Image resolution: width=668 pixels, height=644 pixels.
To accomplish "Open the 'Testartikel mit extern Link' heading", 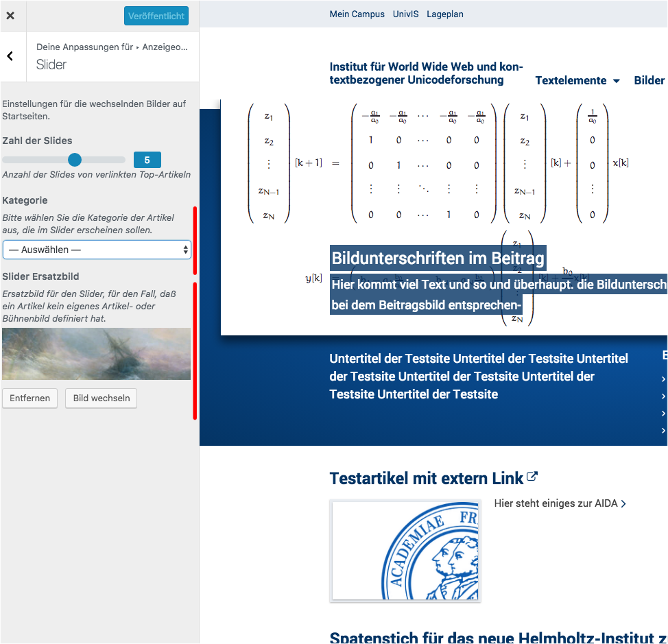I will [x=426, y=478].
